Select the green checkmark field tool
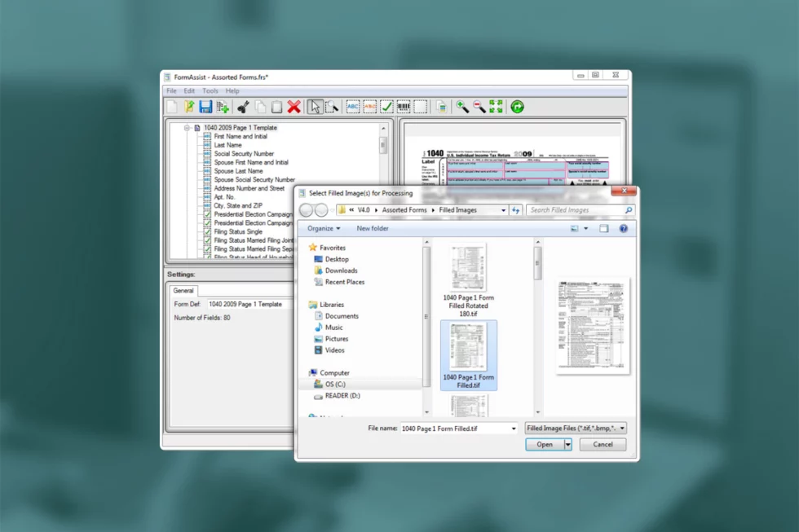Image resolution: width=799 pixels, height=532 pixels. click(386, 107)
